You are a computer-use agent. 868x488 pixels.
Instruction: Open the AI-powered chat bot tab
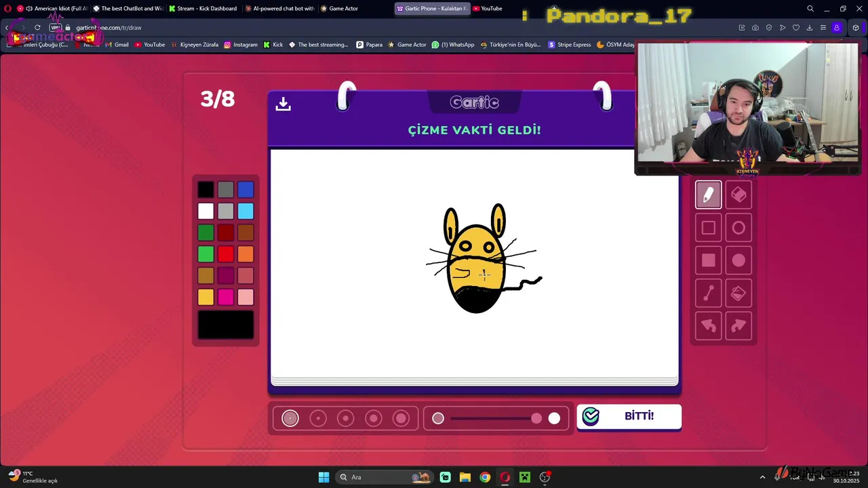point(279,9)
